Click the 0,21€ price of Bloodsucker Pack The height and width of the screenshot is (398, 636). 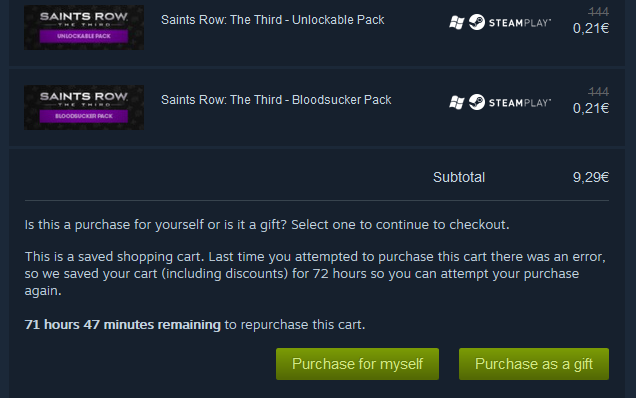[591, 108]
